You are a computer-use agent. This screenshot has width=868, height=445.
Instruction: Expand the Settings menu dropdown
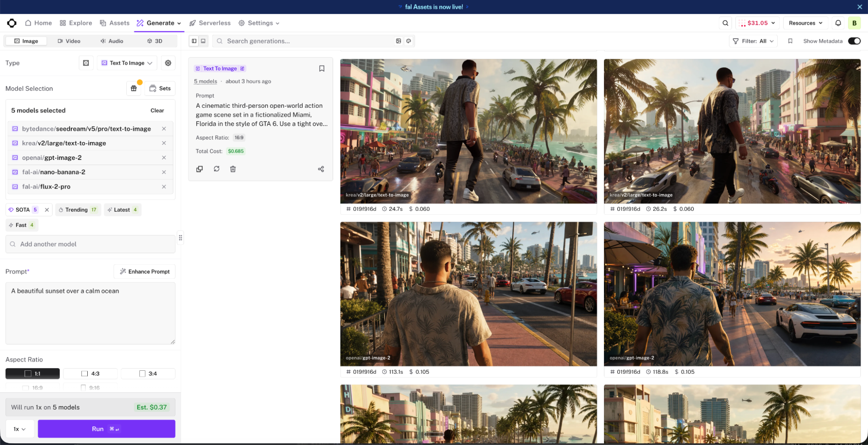coord(259,23)
